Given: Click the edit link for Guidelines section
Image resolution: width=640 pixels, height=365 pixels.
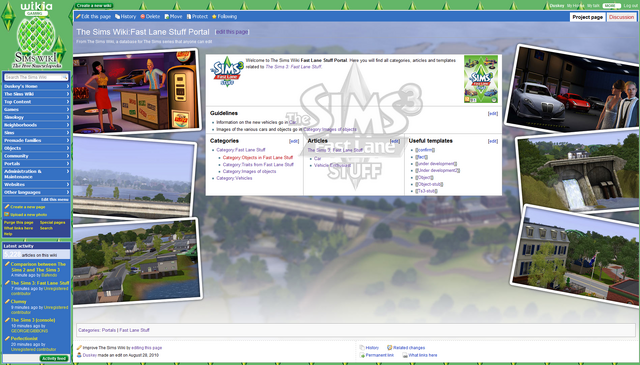Looking at the screenshot, I should tap(493, 114).
